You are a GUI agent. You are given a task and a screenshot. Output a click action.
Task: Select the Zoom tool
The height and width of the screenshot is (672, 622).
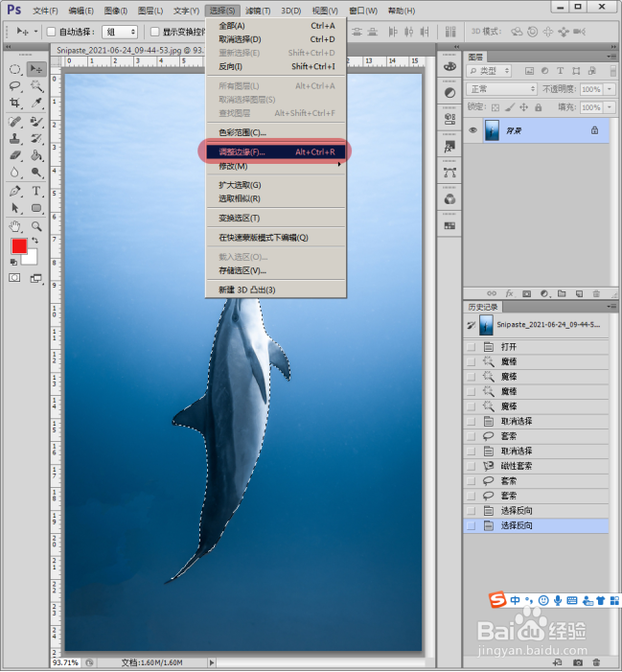click(36, 226)
